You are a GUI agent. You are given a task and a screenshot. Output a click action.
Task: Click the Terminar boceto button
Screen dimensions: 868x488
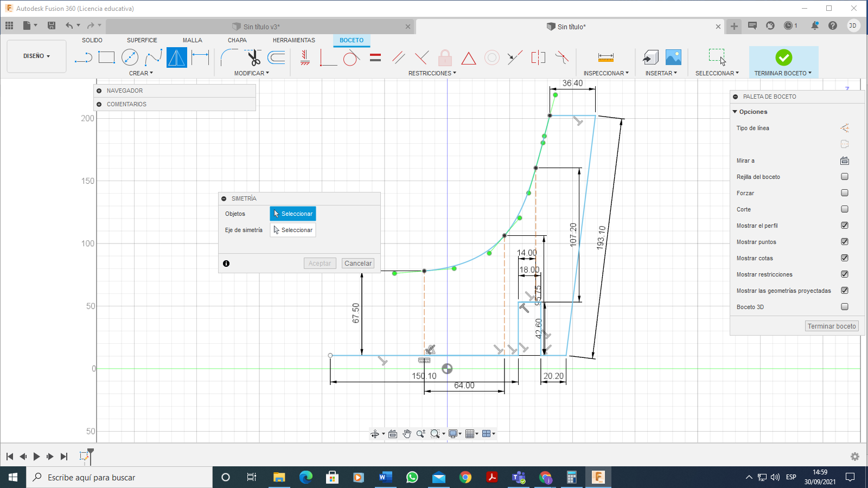point(832,326)
